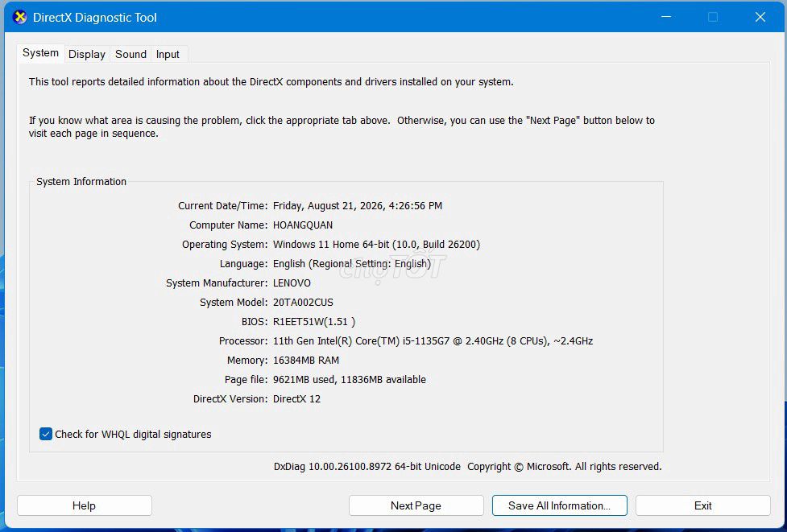The width and height of the screenshot is (787, 532).
Task: Open the Sound tab
Action: [130, 54]
